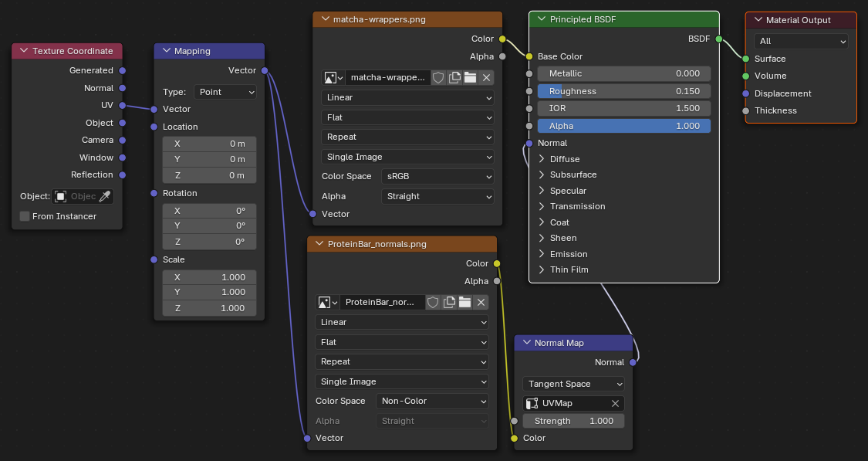Expand the Sheen panel
The width and height of the screenshot is (868, 461).
542,239
